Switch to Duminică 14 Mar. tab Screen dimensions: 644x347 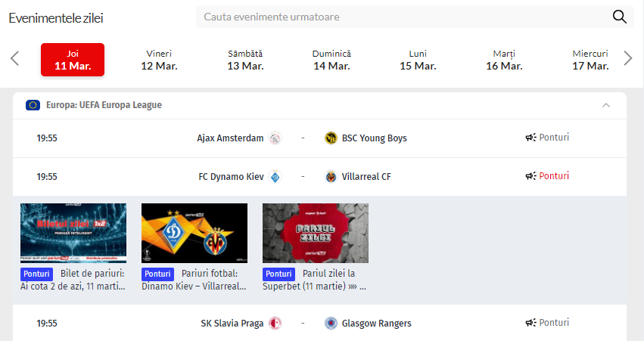[331, 60]
